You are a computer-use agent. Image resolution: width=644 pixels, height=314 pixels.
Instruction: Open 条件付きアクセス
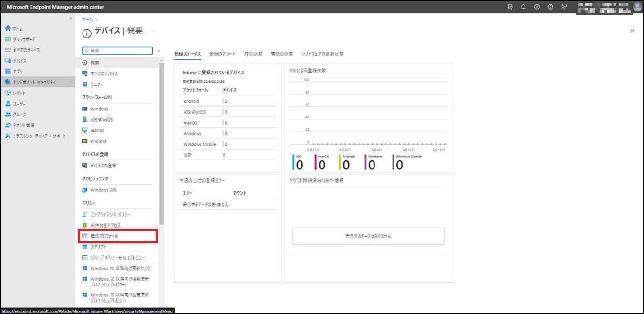117,225
